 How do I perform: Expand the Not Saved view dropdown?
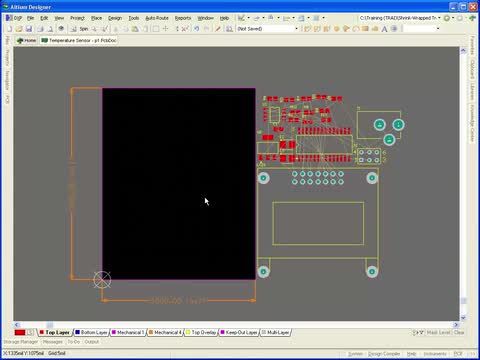[296, 29]
